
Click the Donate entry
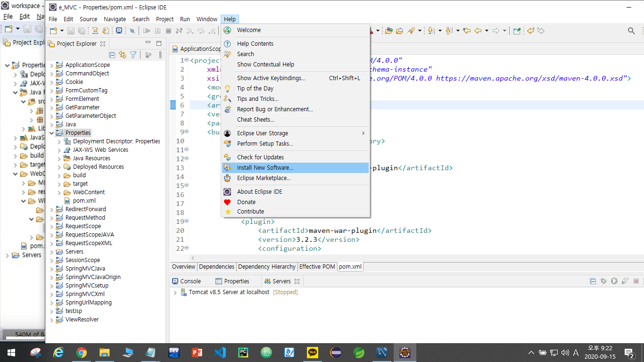point(295,202)
